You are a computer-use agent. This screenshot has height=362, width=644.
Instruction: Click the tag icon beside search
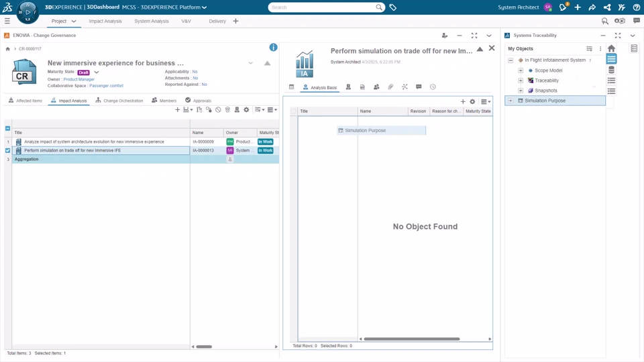(392, 7)
